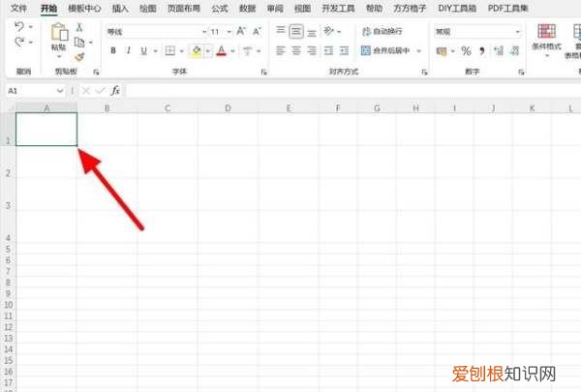Click the Undo icon
Screen dimensions: 581x392
click(x=19, y=27)
